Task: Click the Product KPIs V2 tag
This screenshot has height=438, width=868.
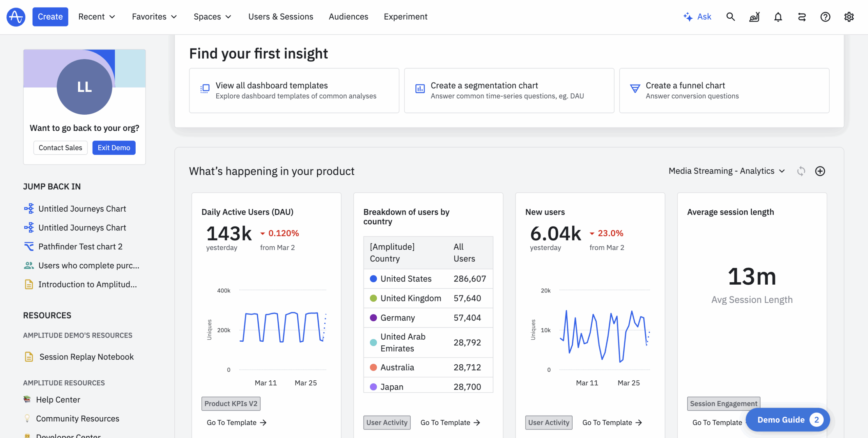Action: 231,403
